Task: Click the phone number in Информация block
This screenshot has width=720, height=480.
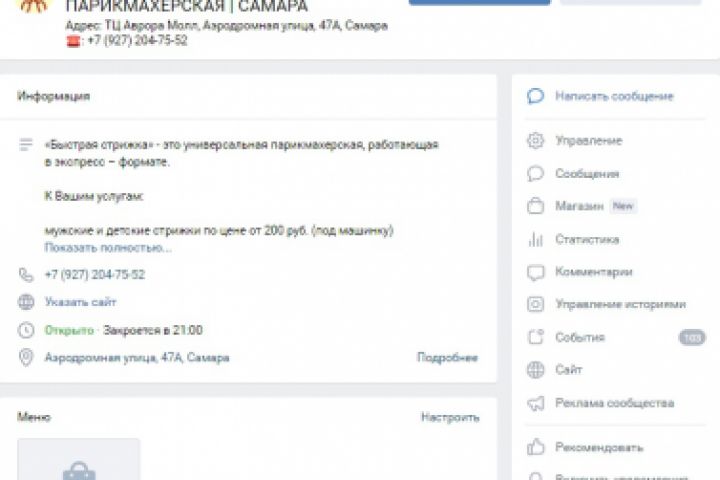Action: click(95, 275)
